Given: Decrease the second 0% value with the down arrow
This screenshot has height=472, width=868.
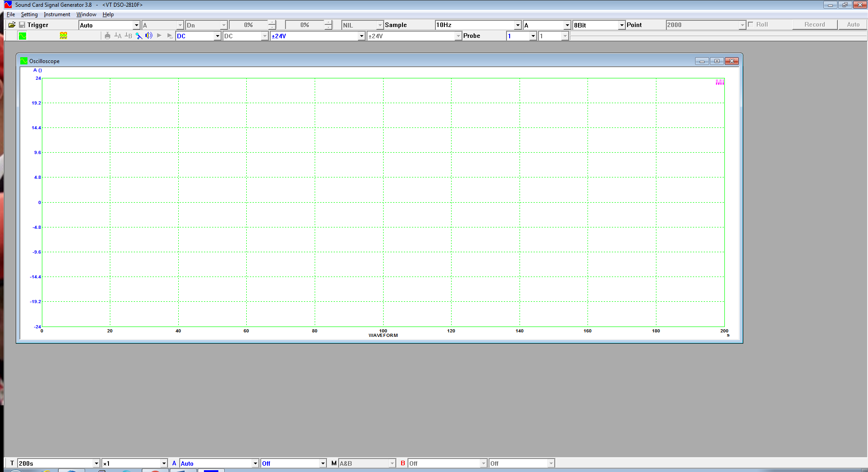Looking at the screenshot, I should tap(328, 27).
